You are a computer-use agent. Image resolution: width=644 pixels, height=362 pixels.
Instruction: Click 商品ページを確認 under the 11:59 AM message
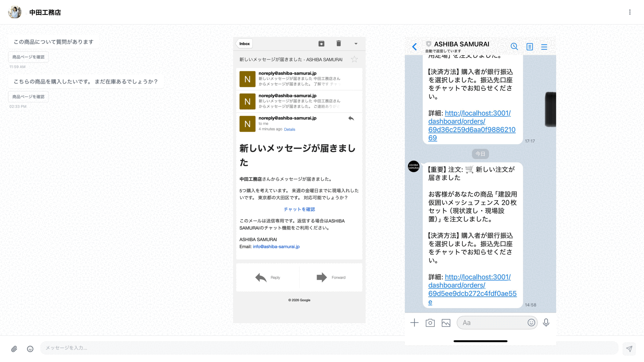point(29,57)
